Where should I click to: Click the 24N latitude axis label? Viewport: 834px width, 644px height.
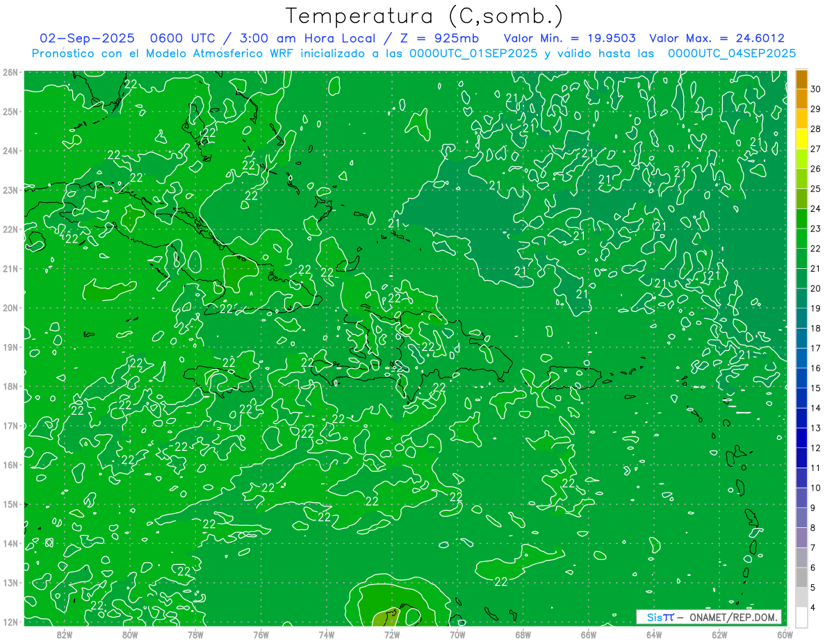[10, 151]
